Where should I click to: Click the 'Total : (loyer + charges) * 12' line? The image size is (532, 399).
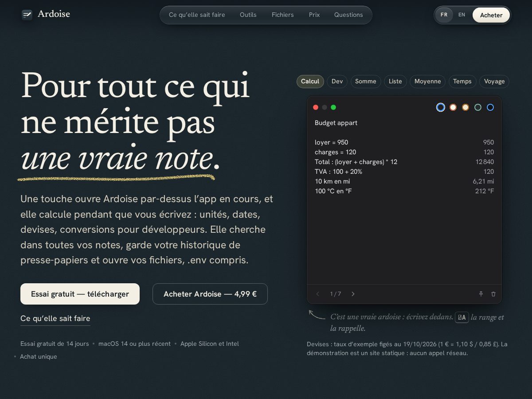(356, 162)
